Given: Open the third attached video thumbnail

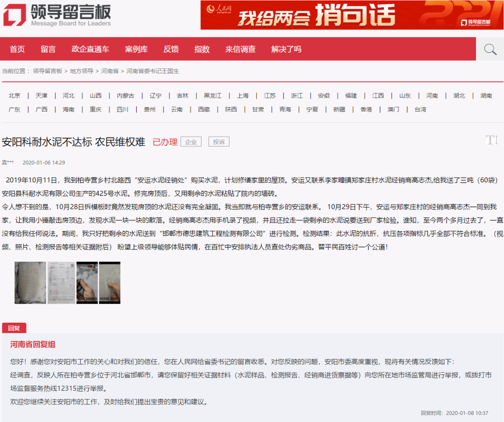Looking at the screenshot, I should point(87,283).
